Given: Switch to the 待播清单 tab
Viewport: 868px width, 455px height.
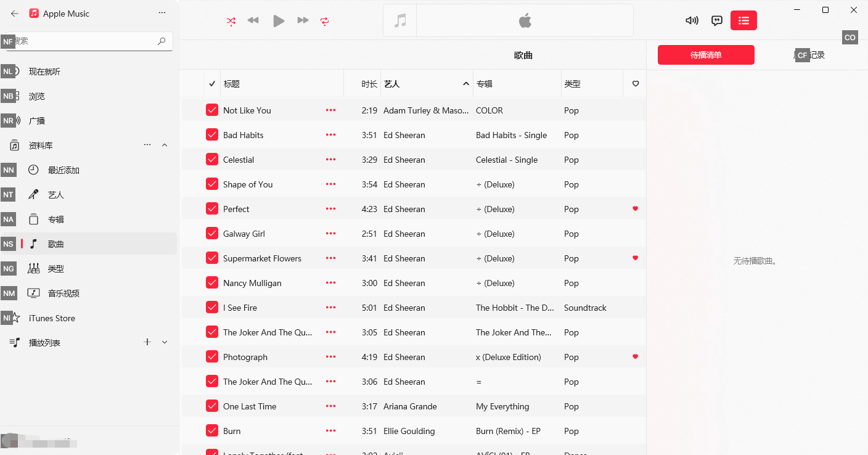Looking at the screenshot, I should pos(706,55).
